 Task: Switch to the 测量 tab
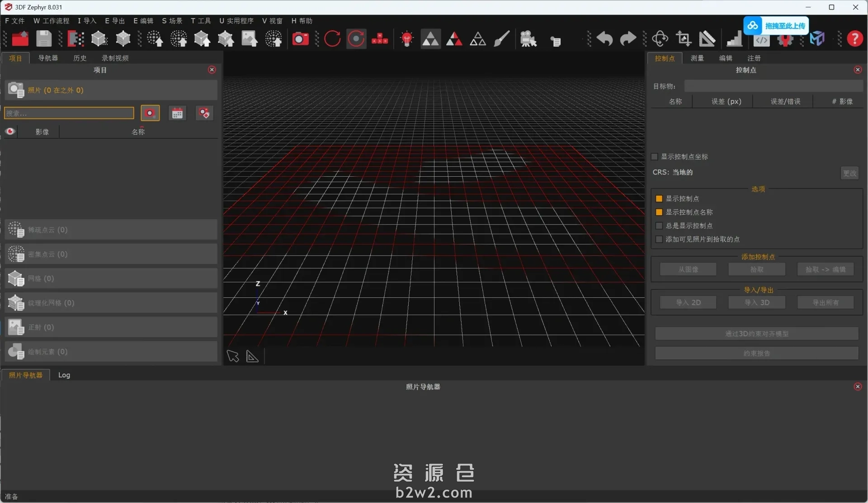[697, 58]
